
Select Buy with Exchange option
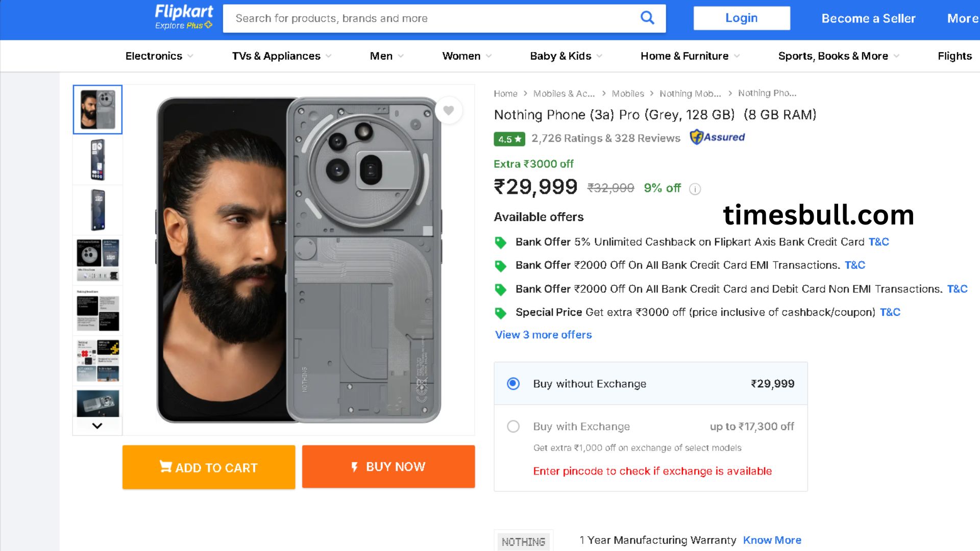click(x=513, y=427)
